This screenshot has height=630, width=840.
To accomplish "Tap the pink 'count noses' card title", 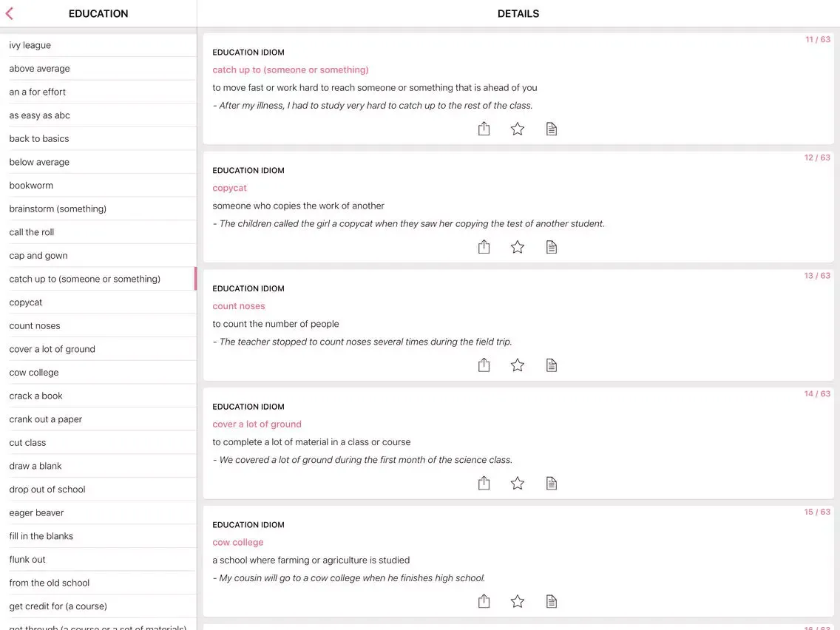I will (238, 306).
